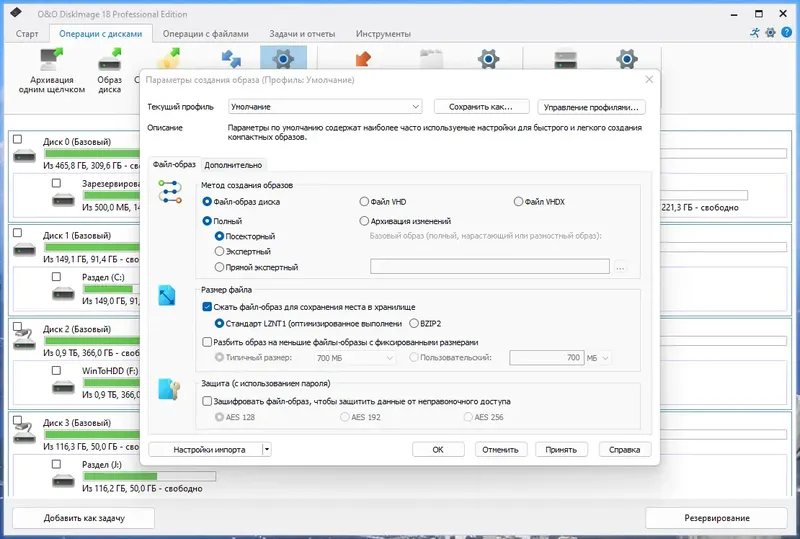Select the Файл-образ tab in the dialog

[x=174, y=164]
